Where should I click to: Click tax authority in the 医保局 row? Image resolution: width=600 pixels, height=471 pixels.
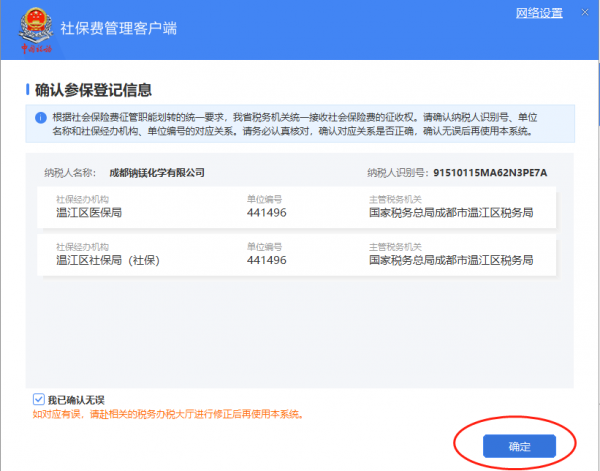[450, 212]
